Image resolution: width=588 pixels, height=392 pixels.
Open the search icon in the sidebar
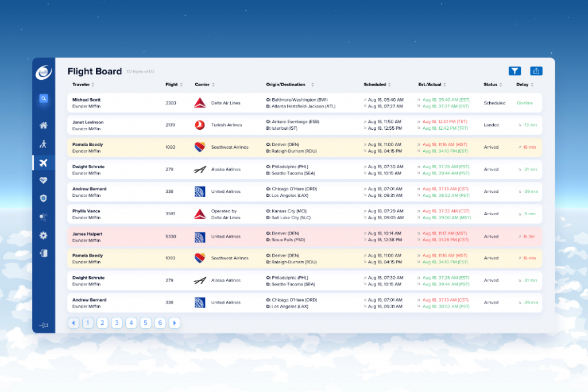tap(44, 99)
